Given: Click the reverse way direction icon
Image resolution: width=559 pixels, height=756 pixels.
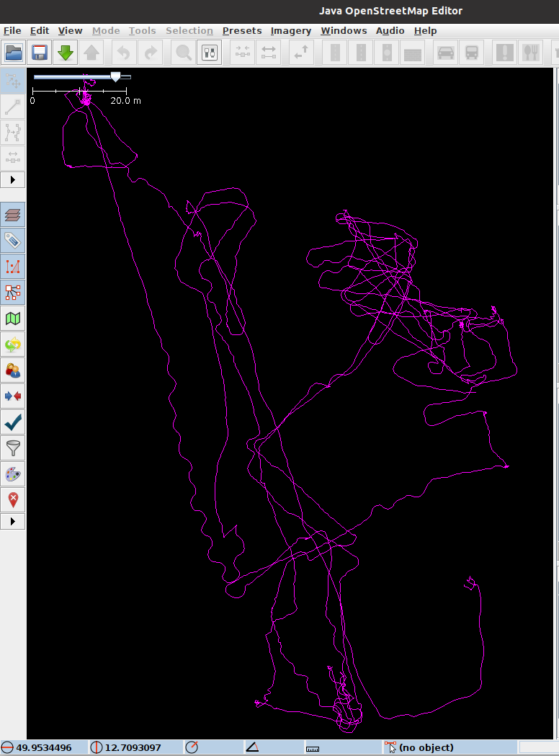Looking at the screenshot, I should point(302,53).
